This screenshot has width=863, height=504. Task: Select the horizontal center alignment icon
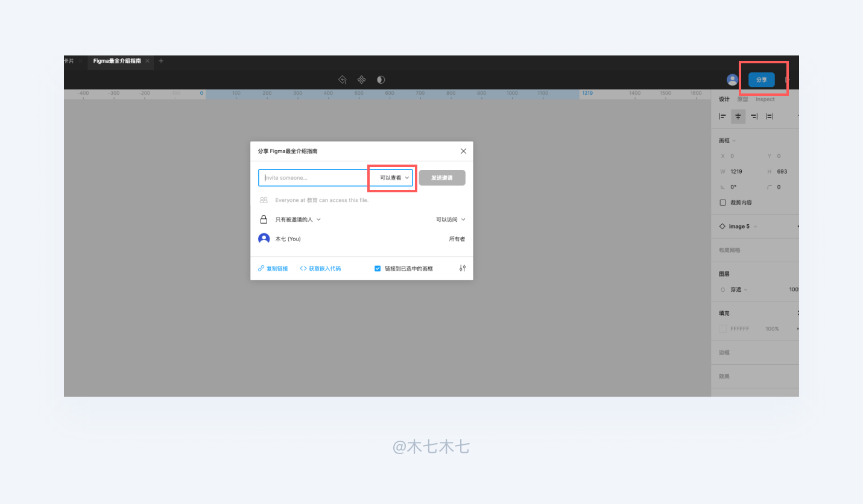coord(738,116)
